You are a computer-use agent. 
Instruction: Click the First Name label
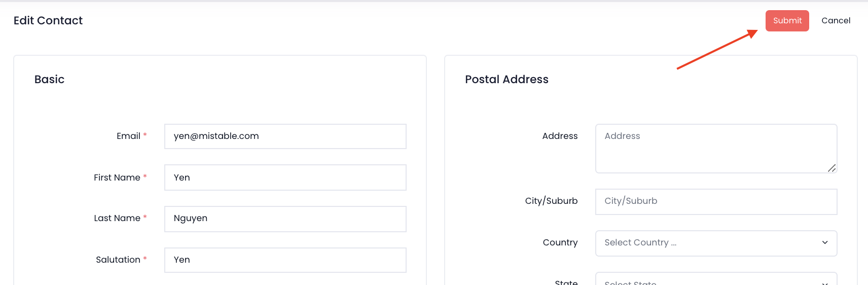pyautogui.click(x=117, y=177)
